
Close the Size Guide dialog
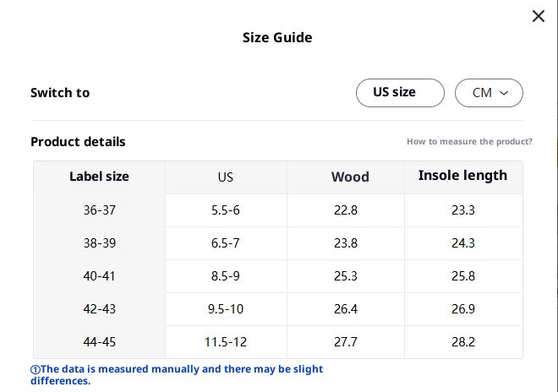[x=539, y=16]
